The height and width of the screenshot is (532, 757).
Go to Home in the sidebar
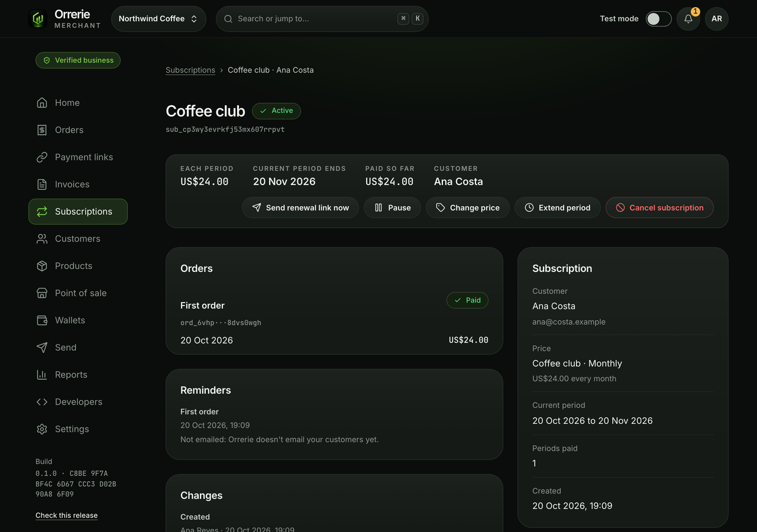(78, 103)
